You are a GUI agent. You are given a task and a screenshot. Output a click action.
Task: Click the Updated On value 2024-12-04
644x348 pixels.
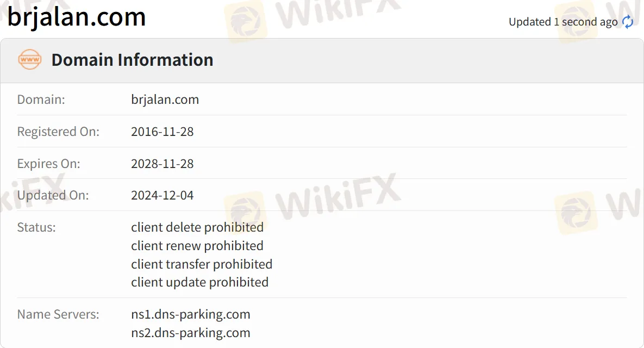162,195
